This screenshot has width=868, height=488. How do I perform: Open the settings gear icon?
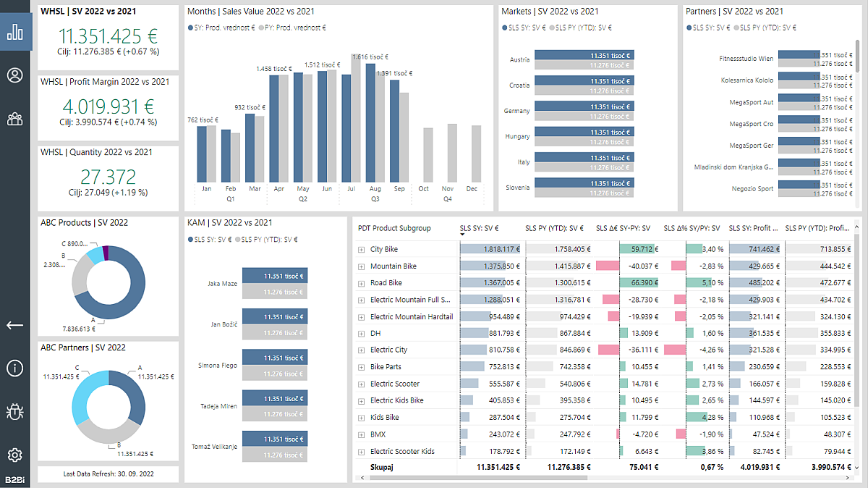(14, 454)
